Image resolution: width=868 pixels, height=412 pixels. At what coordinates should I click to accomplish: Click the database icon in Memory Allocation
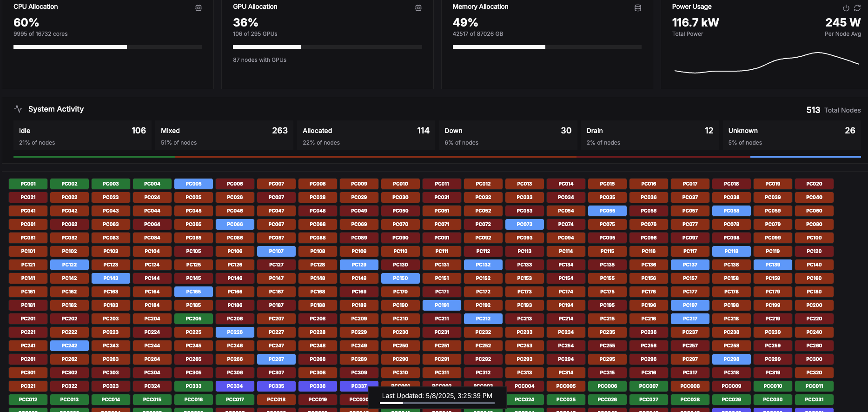638,8
